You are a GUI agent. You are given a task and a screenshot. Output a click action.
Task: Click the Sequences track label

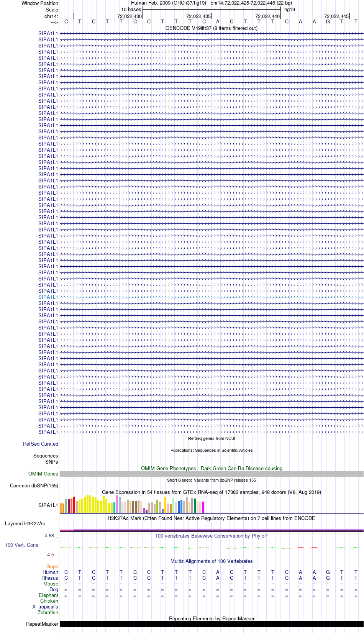(46, 456)
